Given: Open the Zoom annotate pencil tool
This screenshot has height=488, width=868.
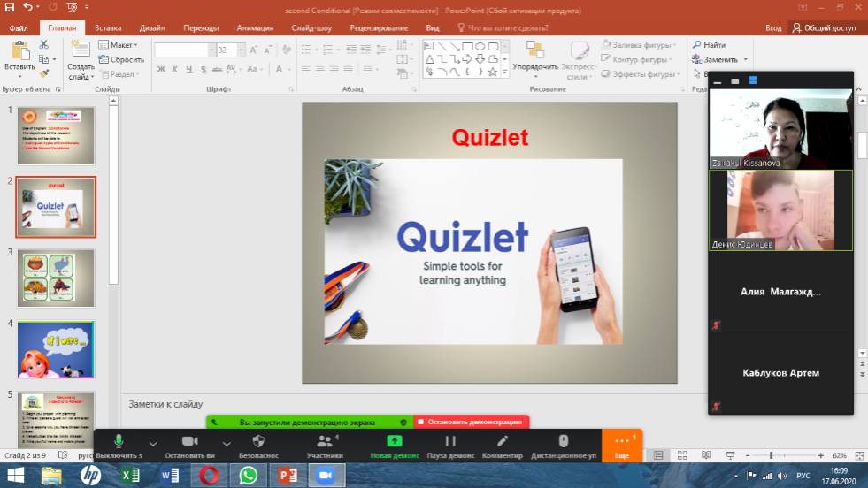Looking at the screenshot, I should click(x=503, y=441).
